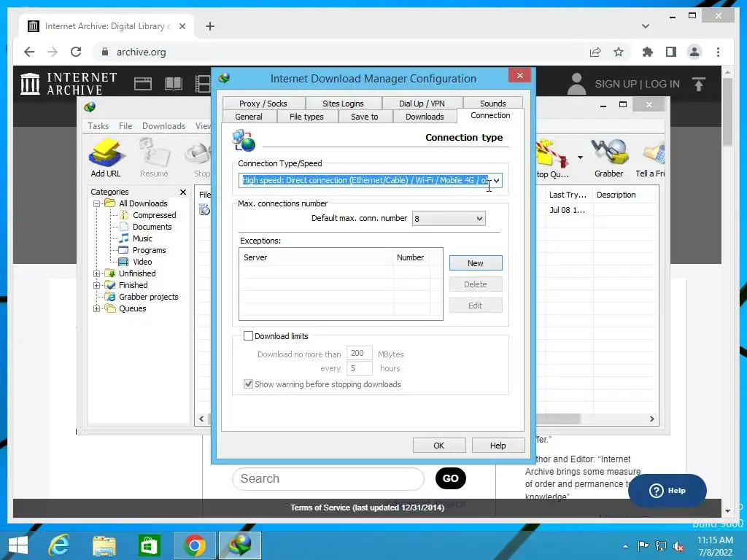Click the Delete exceptions button
This screenshot has width=747, height=560.
476,284
